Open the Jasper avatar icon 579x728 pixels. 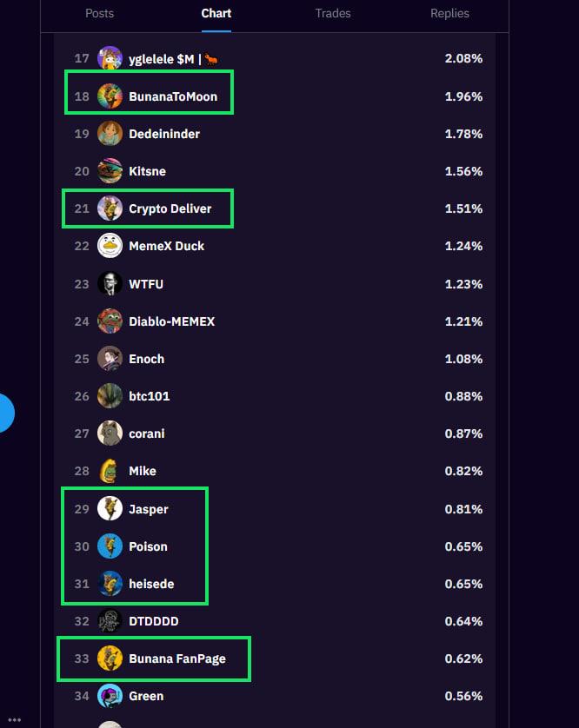click(110, 509)
